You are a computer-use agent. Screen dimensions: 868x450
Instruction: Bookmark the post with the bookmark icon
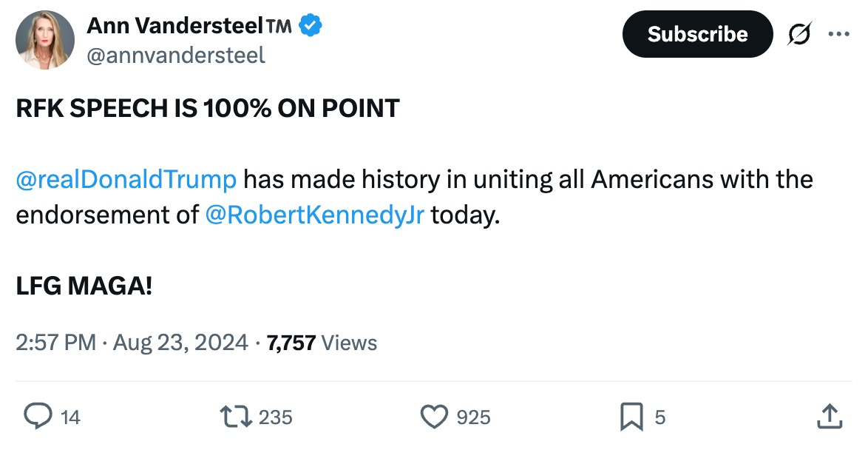point(631,417)
